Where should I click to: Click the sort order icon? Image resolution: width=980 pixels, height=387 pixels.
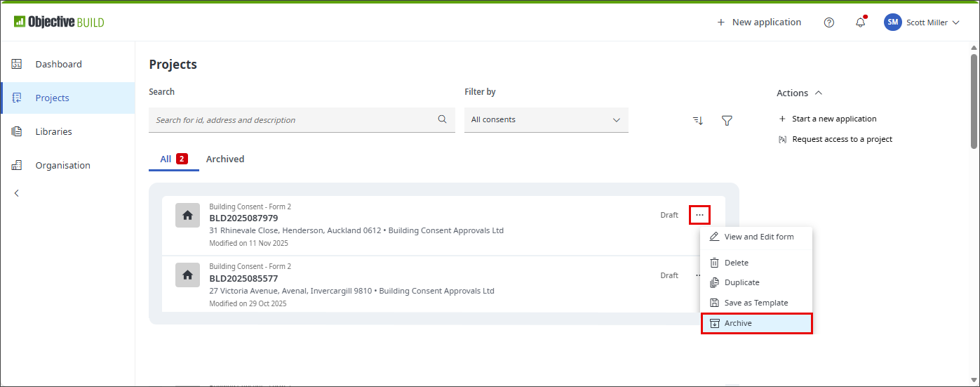pos(698,120)
